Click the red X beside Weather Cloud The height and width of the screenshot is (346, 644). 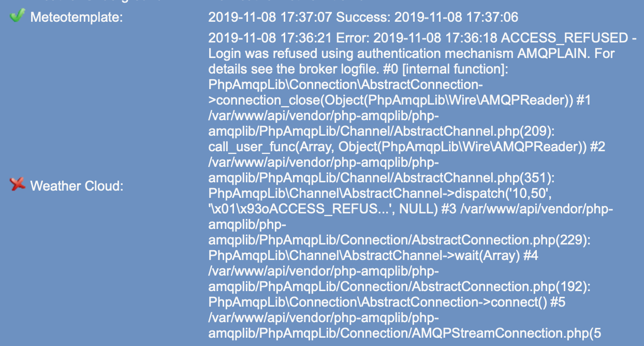click(x=18, y=184)
